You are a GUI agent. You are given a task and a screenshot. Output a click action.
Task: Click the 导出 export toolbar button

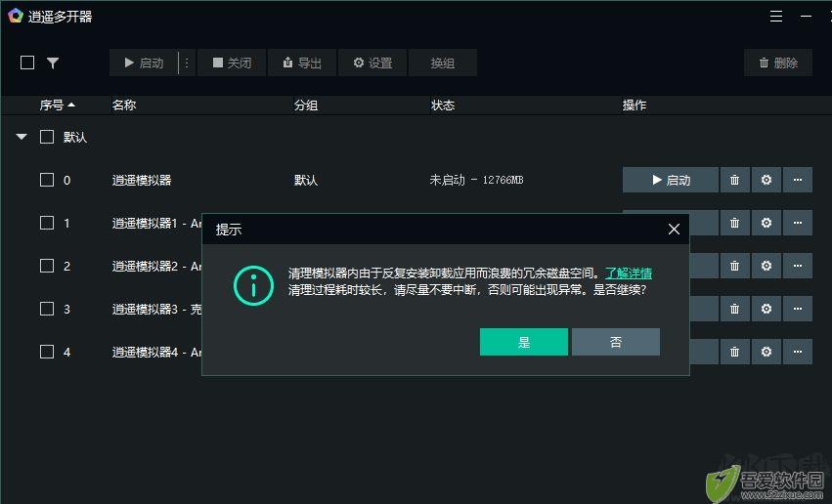302,63
